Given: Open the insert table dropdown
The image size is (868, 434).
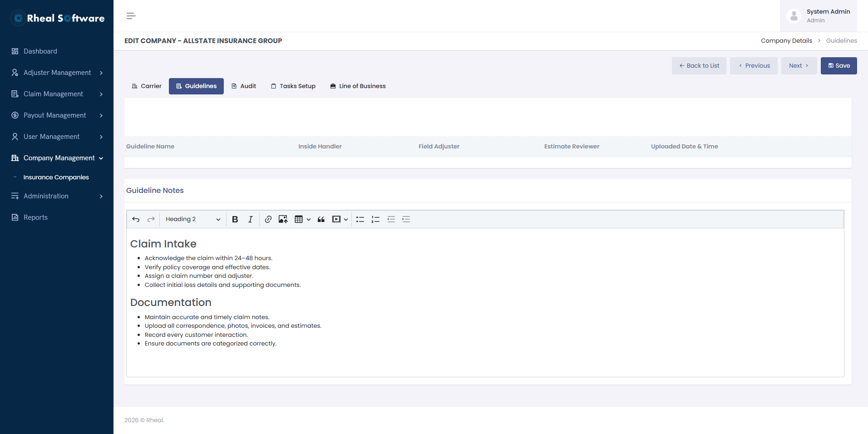Looking at the screenshot, I should click(302, 219).
